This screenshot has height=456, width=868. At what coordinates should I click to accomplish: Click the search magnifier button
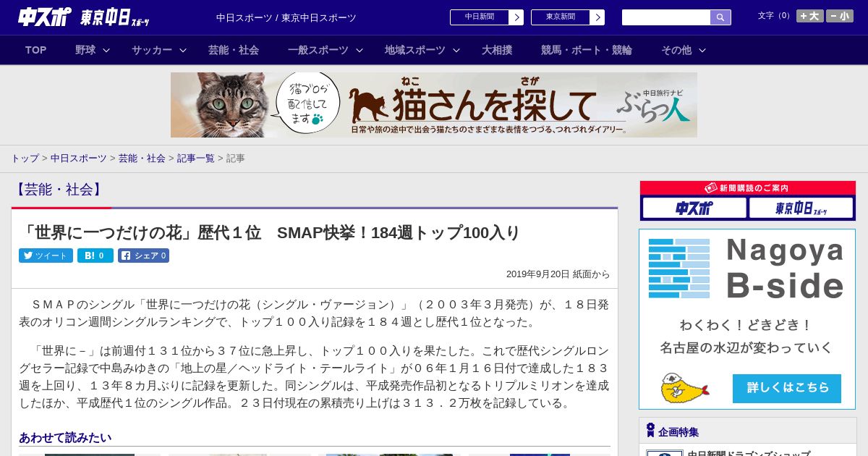point(720,17)
